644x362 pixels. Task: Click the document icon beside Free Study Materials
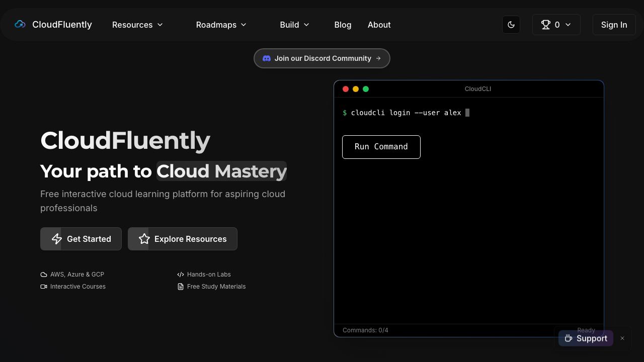tap(181, 287)
